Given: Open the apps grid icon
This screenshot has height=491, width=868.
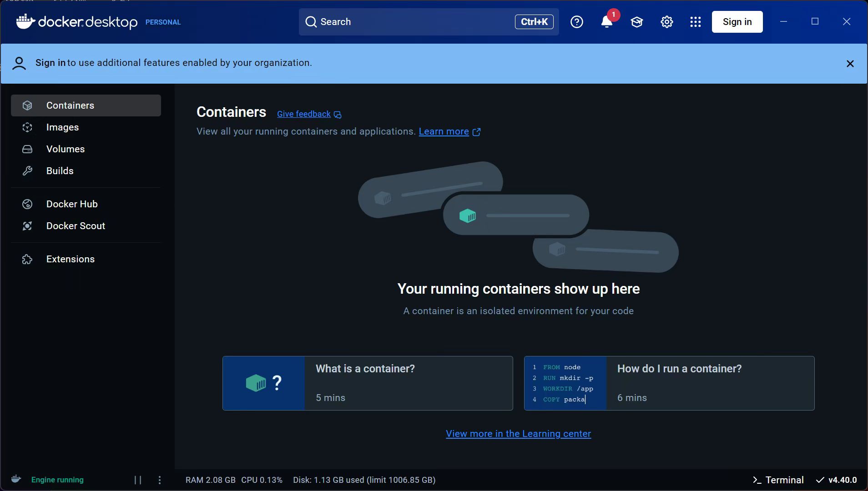Looking at the screenshot, I should pyautogui.click(x=696, y=22).
